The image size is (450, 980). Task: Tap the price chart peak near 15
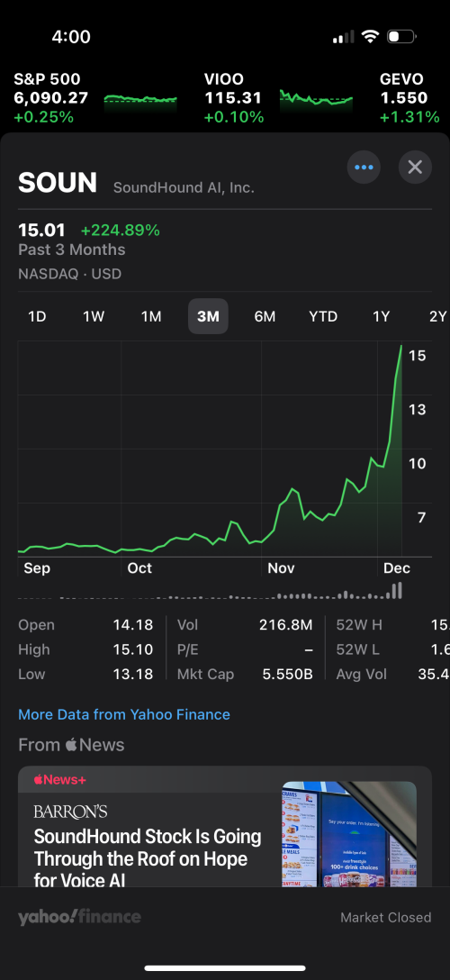[400, 348]
